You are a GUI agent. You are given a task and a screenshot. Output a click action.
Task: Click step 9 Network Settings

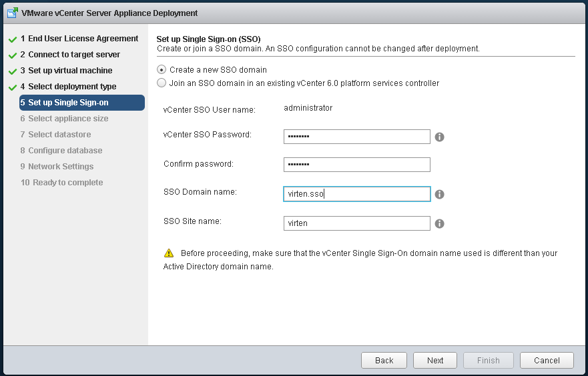[x=57, y=167]
